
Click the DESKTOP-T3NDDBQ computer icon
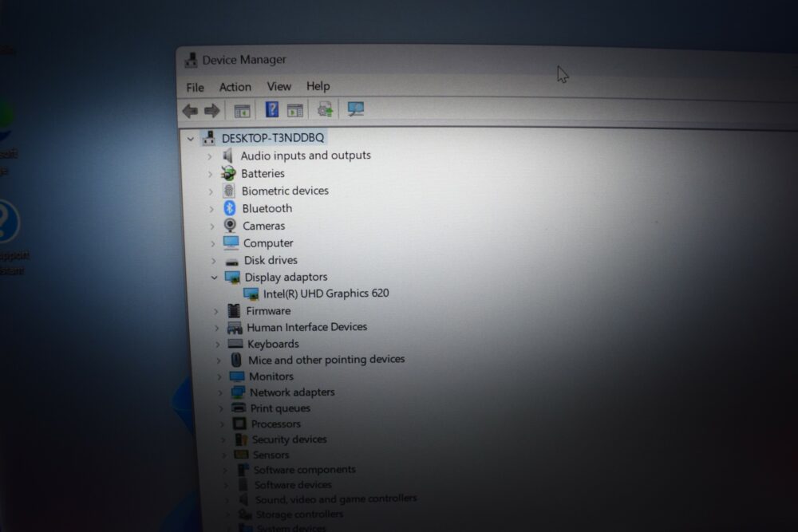pos(208,137)
